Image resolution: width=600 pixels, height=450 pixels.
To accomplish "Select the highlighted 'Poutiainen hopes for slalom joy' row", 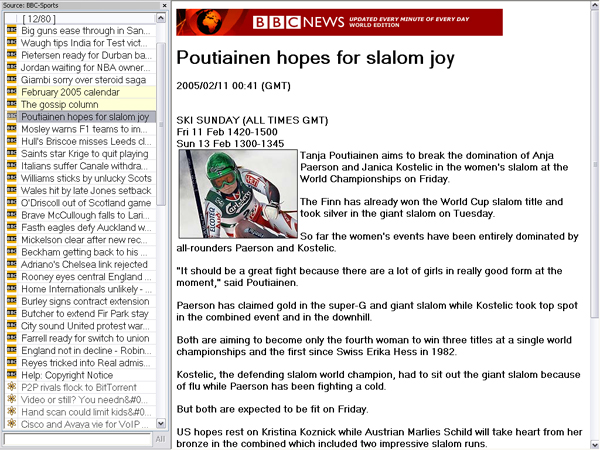I will point(81,117).
